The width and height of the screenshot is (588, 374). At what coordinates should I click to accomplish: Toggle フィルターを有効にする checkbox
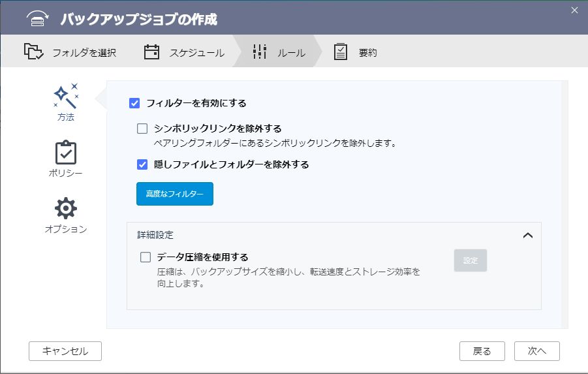pyautogui.click(x=134, y=103)
